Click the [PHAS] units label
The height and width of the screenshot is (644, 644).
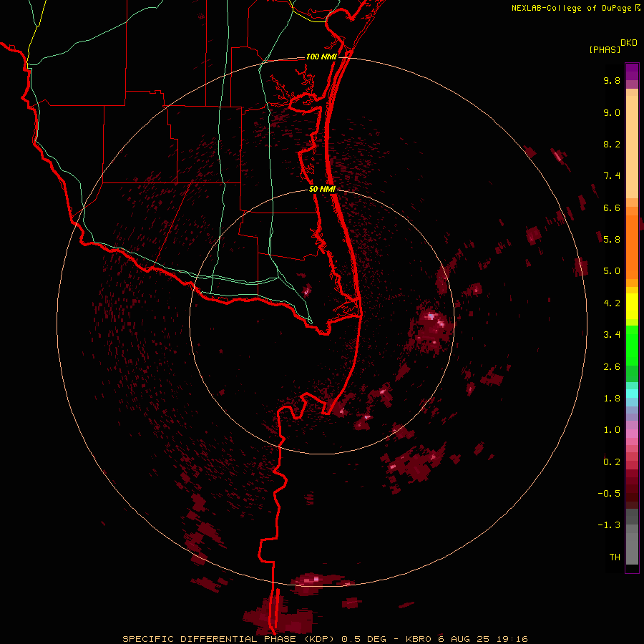605,49
